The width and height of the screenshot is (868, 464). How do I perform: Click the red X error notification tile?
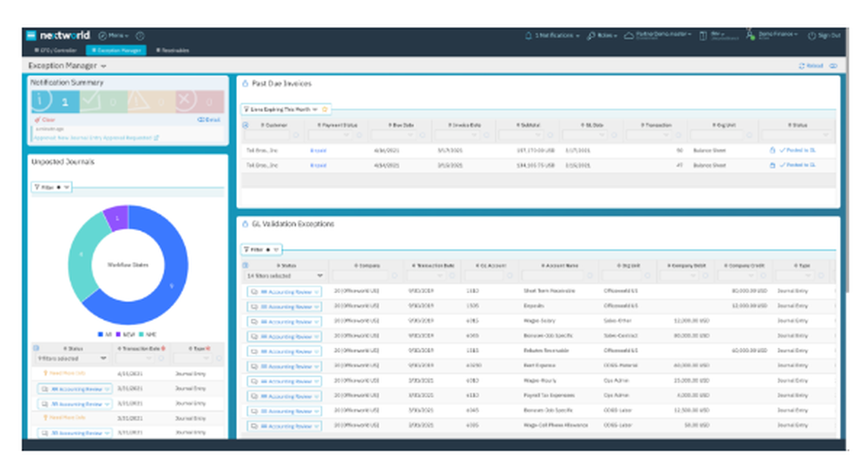[x=200, y=101]
